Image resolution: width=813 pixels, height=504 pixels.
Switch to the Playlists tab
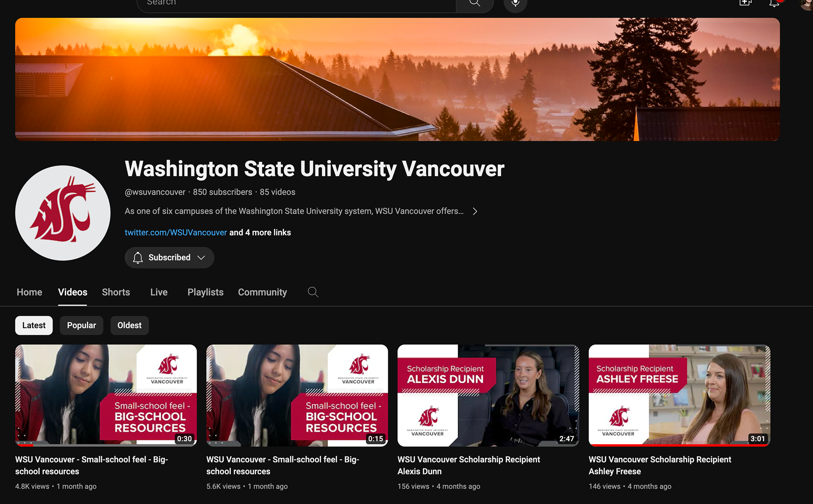[205, 292]
